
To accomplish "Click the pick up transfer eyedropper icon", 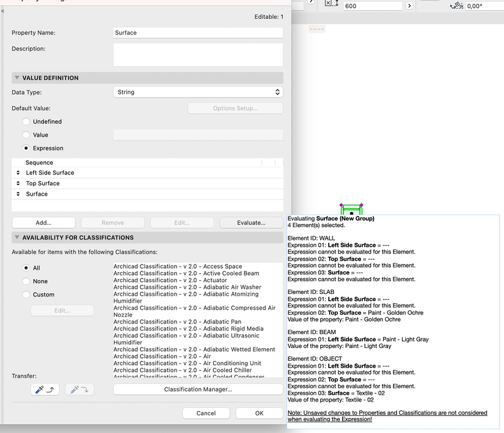I will click(x=45, y=390).
